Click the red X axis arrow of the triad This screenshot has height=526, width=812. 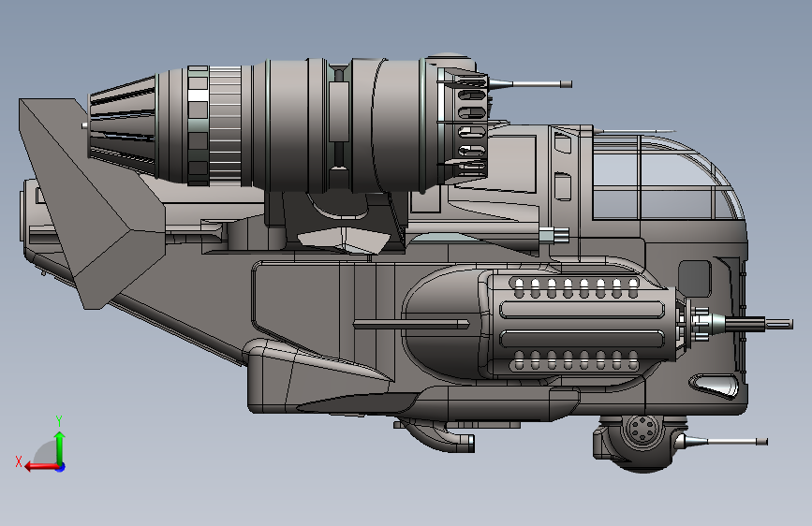click(40, 466)
